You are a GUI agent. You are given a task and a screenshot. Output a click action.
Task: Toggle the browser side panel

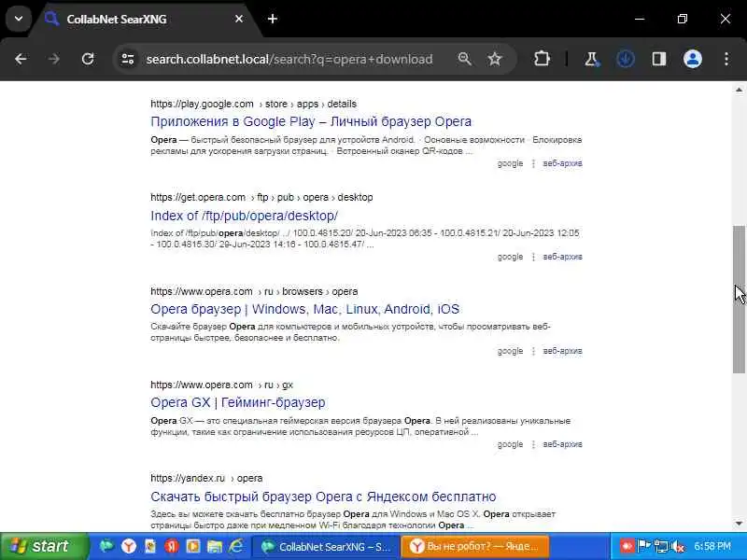coord(659,59)
